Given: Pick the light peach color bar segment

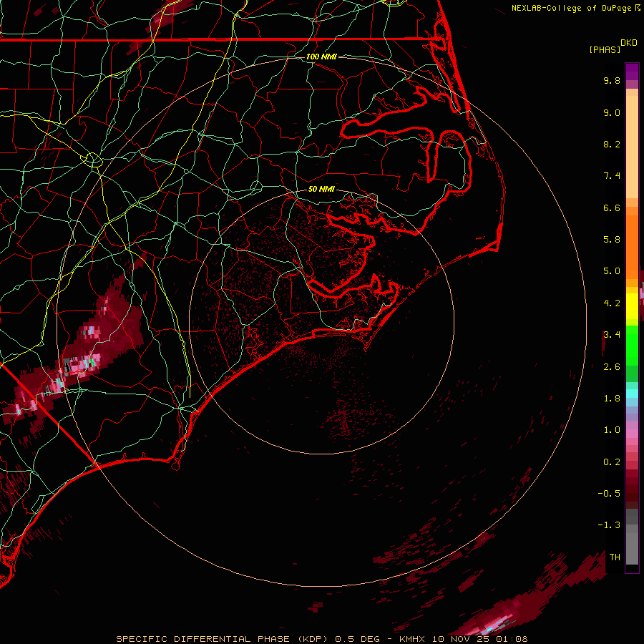Looking at the screenshot, I should [632, 147].
